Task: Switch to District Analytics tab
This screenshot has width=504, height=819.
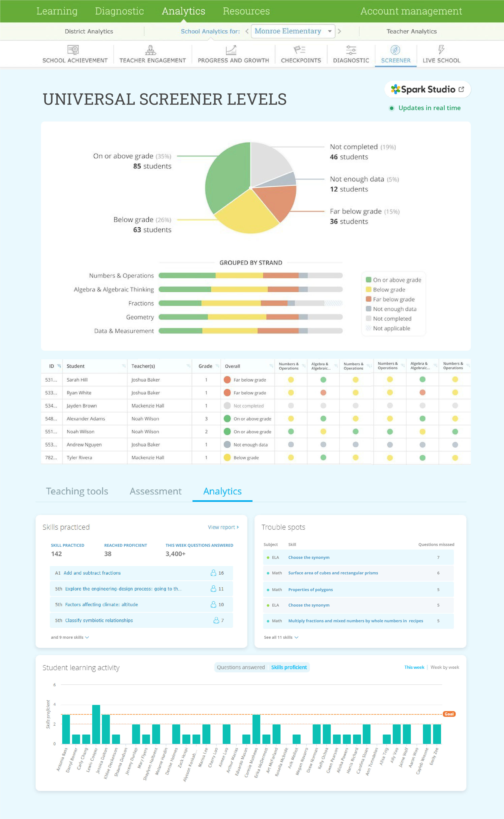Action: [89, 31]
